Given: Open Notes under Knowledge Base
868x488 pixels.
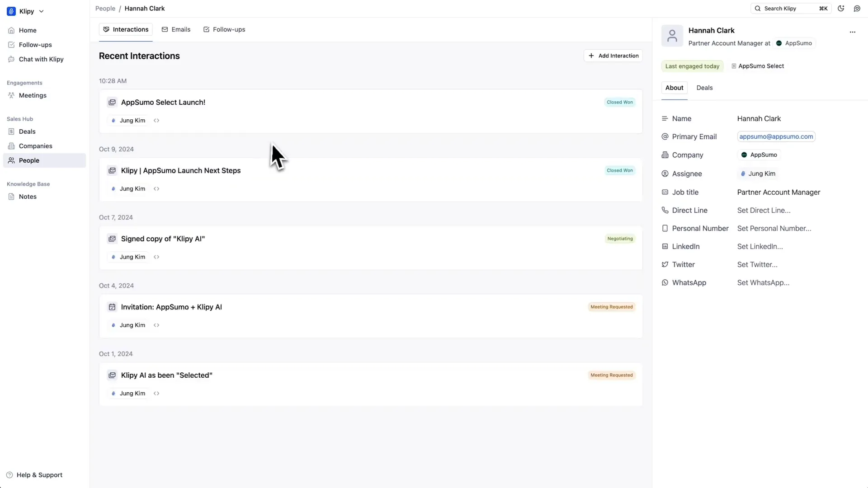Looking at the screenshot, I should [44, 197].
